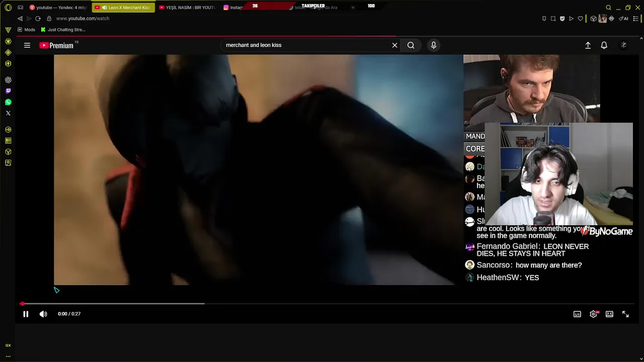
Task: Switch to the Yandex youtube tab
Action: click(58, 8)
